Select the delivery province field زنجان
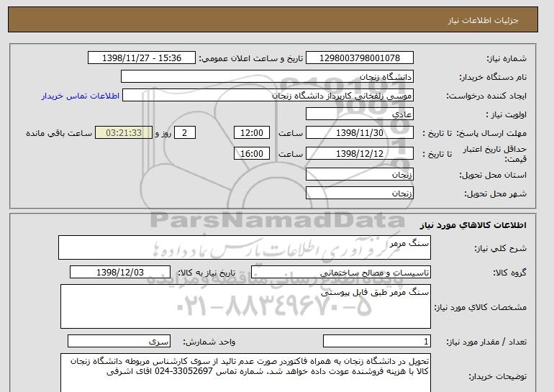554x392 pixels. [359, 175]
